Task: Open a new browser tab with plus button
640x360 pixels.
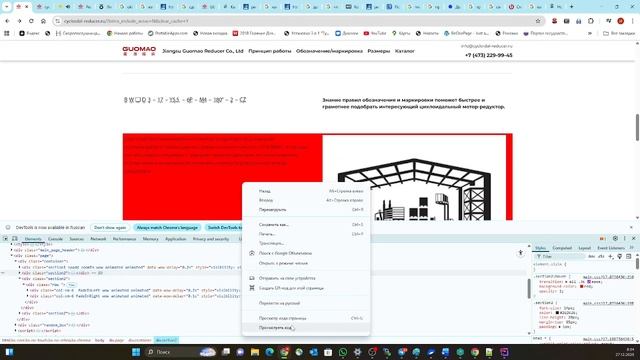Action: tap(571, 7)
